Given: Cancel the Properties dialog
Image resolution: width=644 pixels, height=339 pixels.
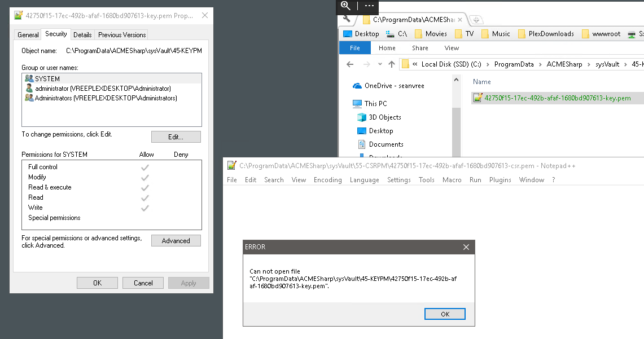Looking at the screenshot, I should click(143, 283).
